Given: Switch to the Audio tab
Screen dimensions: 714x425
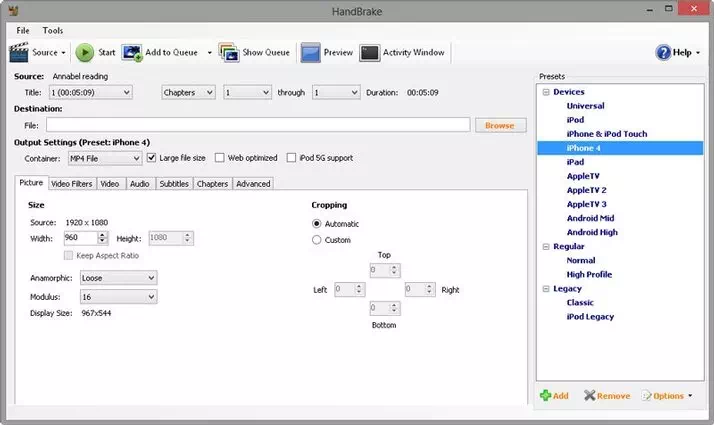Looking at the screenshot, I should 140,184.
